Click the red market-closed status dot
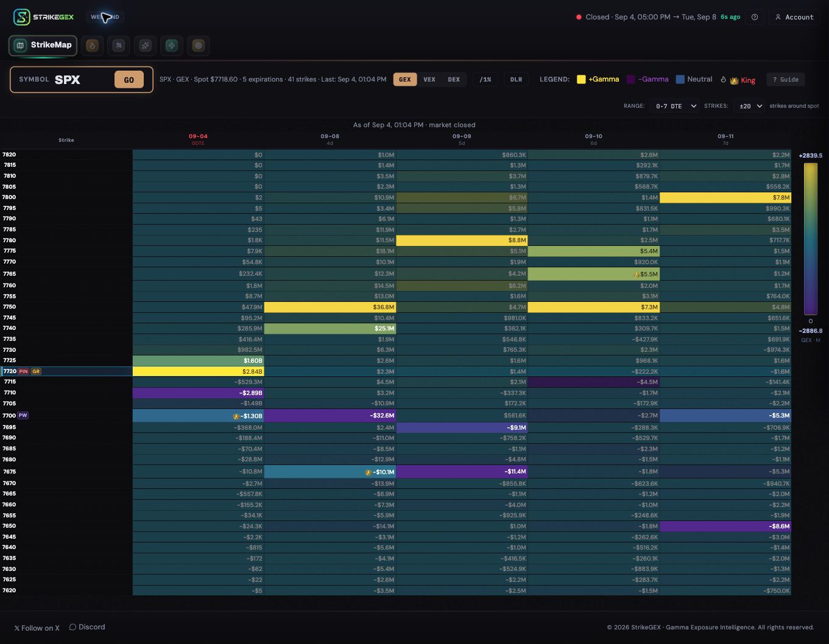 (x=579, y=17)
